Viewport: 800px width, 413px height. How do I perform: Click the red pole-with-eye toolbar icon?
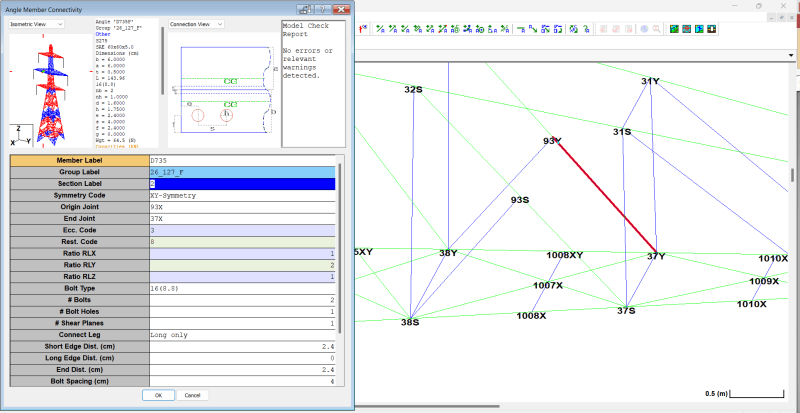tap(363, 29)
